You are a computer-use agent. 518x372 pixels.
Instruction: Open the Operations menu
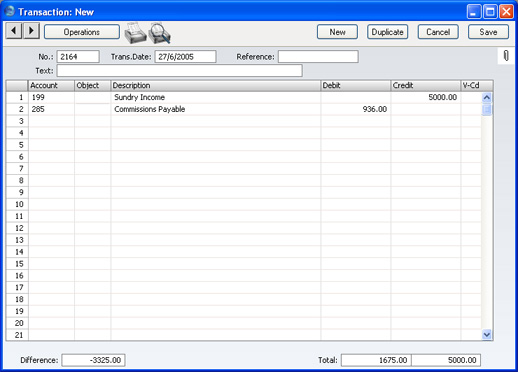click(82, 32)
